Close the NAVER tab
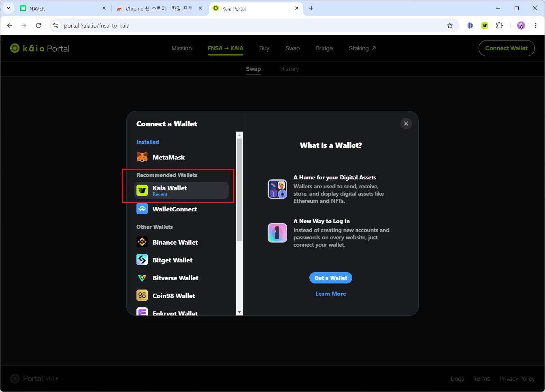The height and width of the screenshot is (392, 545). [104, 8]
